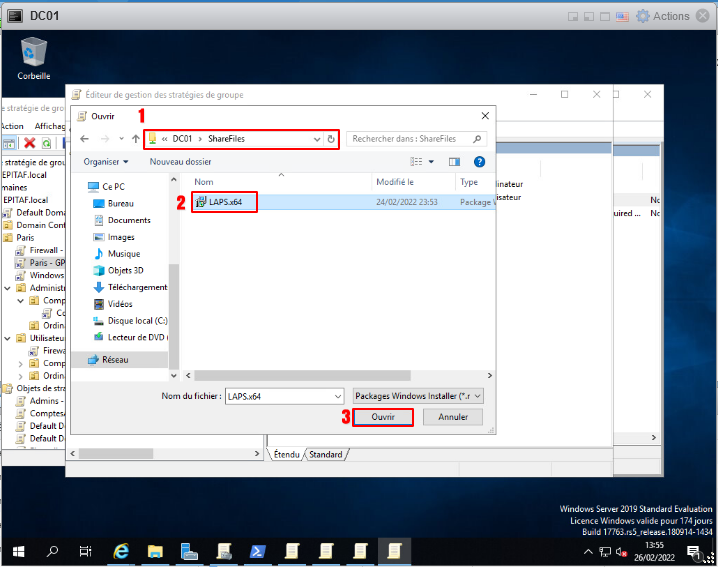Image resolution: width=718 pixels, height=567 pixels.
Task: Click the up one level arrow
Action: (x=135, y=139)
